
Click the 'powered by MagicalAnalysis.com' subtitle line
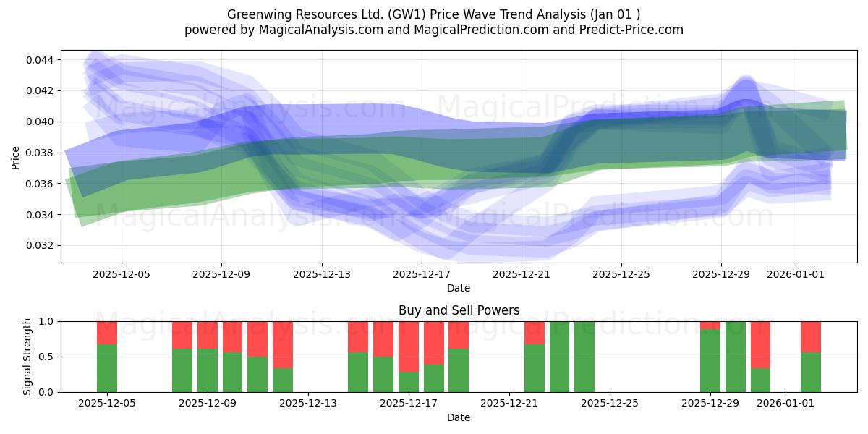point(434,30)
